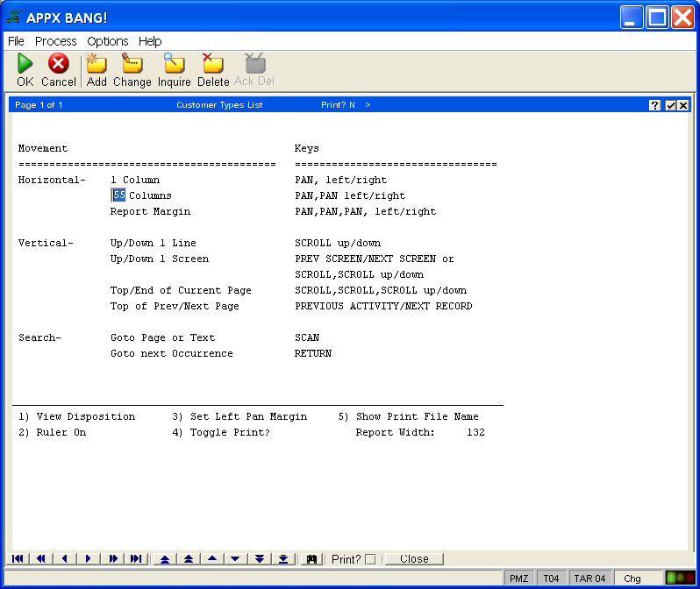700x589 pixels.
Task: Pan to far left margin button
Action: pyautogui.click(x=18, y=558)
